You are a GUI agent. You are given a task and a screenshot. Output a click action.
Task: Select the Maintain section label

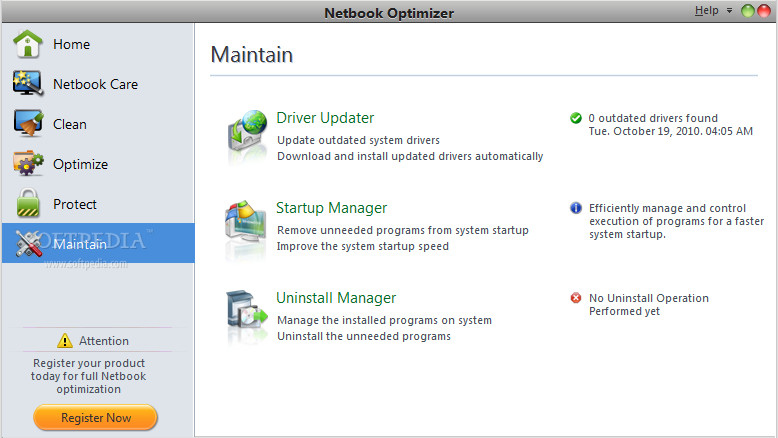pos(80,244)
